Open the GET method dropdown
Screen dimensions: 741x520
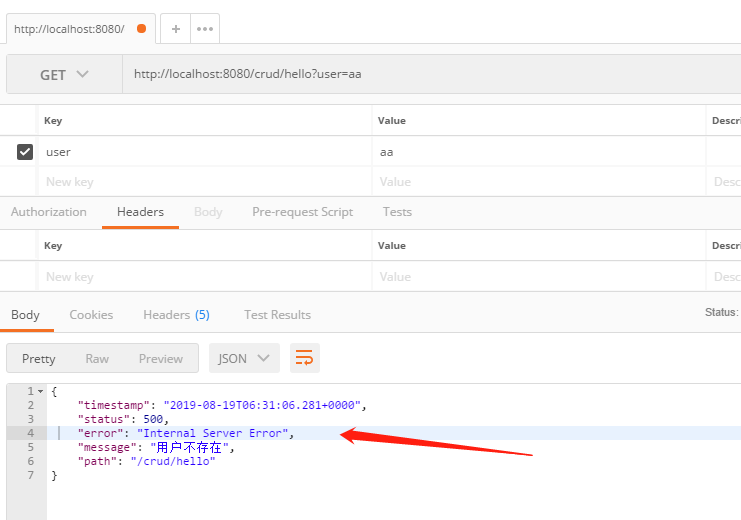[64, 75]
